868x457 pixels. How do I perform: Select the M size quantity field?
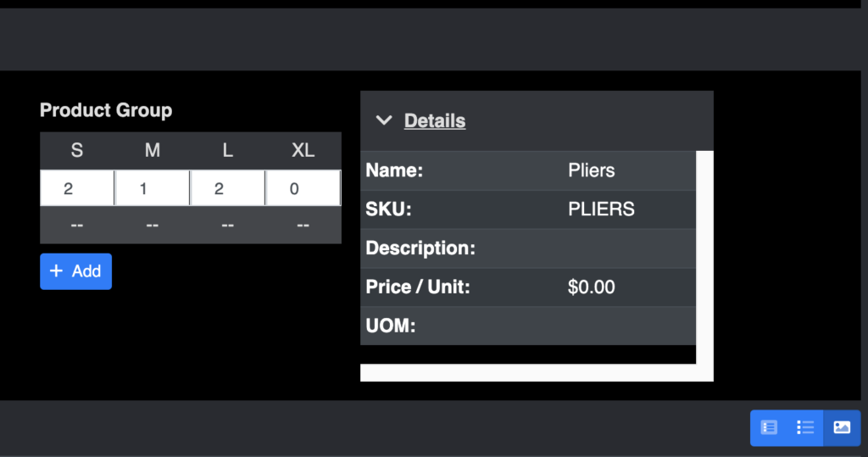153,188
